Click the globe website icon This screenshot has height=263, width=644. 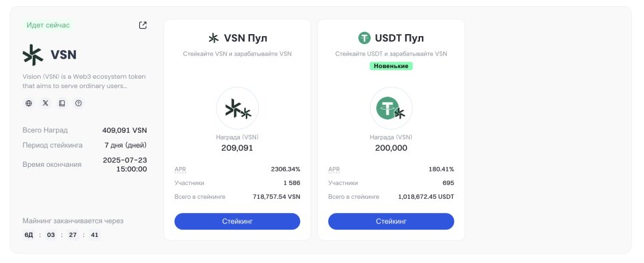click(29, 103)
